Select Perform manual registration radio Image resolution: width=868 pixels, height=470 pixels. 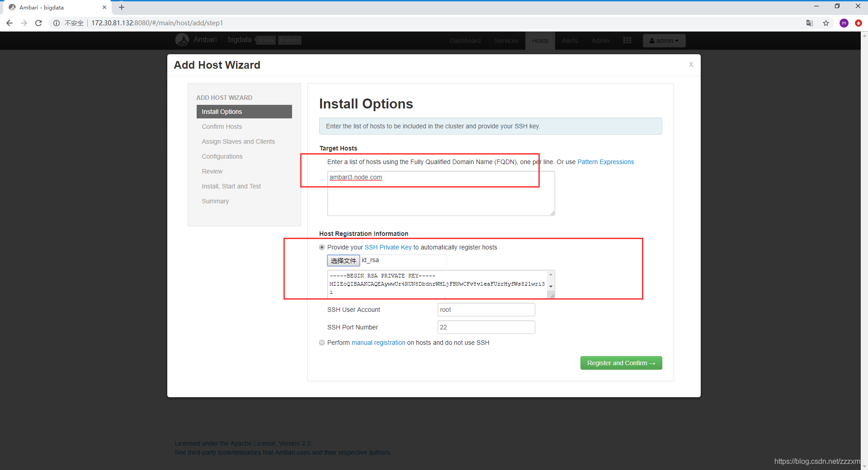322,343
